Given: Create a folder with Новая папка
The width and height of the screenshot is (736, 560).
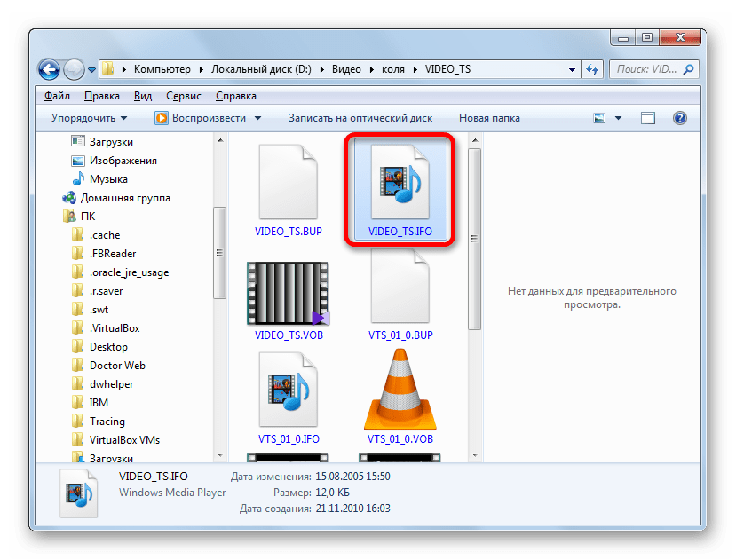Looking at the screenshot, I should [490, 117].
